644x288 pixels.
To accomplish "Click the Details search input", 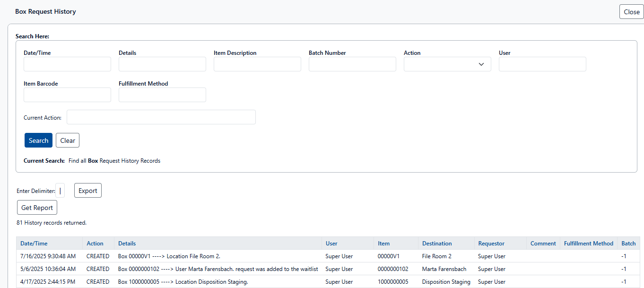I will (162, 64).
